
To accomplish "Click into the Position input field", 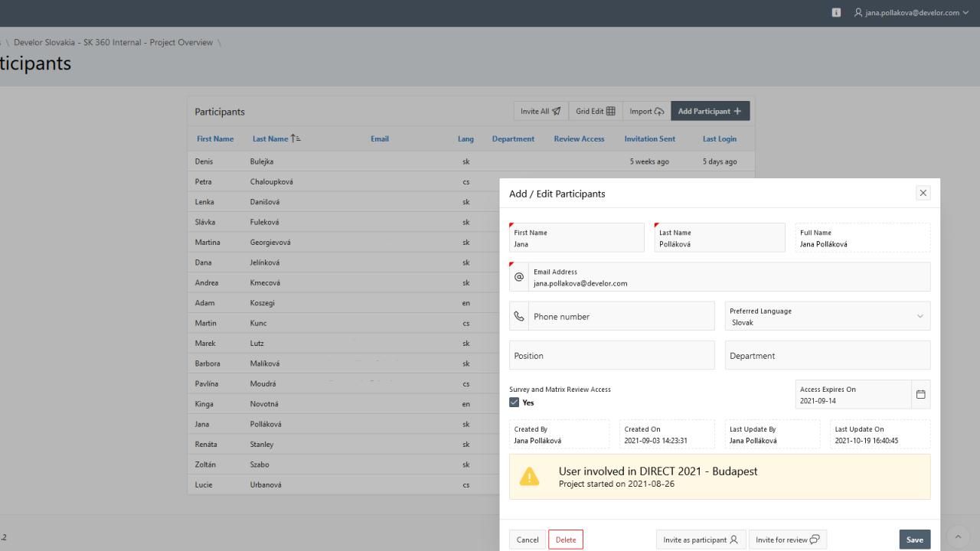I will point(612,356).
